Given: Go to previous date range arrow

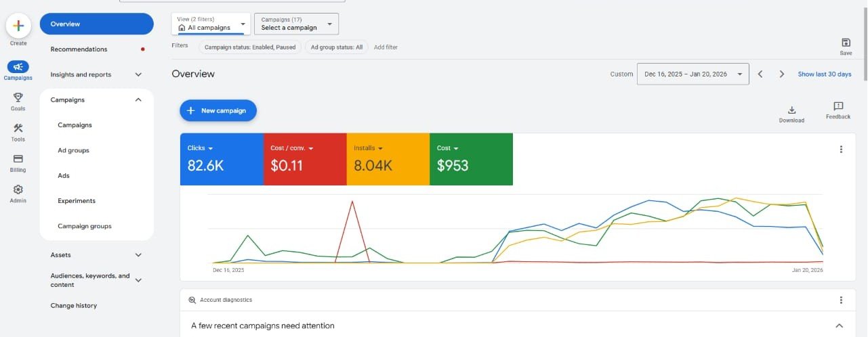Looking at the screenshot, I should coord(760,74).
